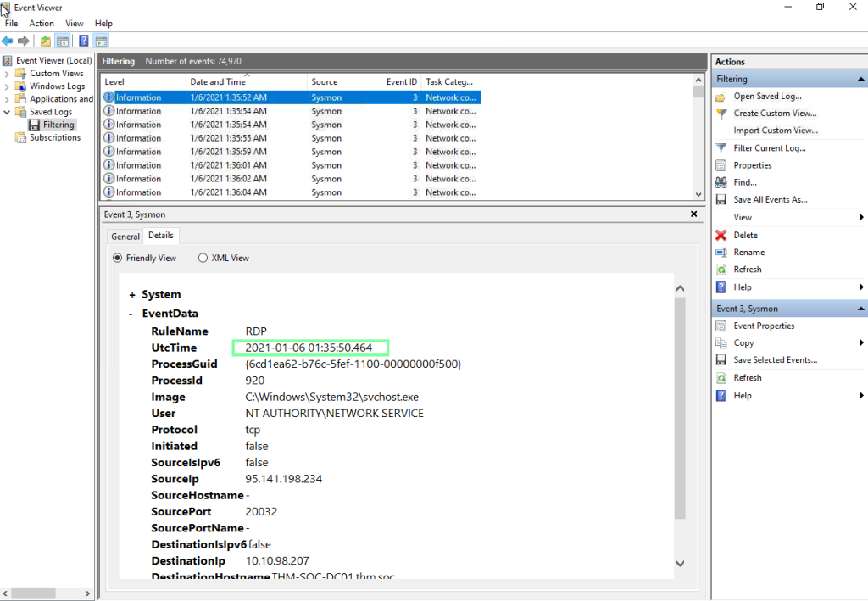Click the Open Saved Log folder icon
Screen dimensions: 868x601
[721, 97]
